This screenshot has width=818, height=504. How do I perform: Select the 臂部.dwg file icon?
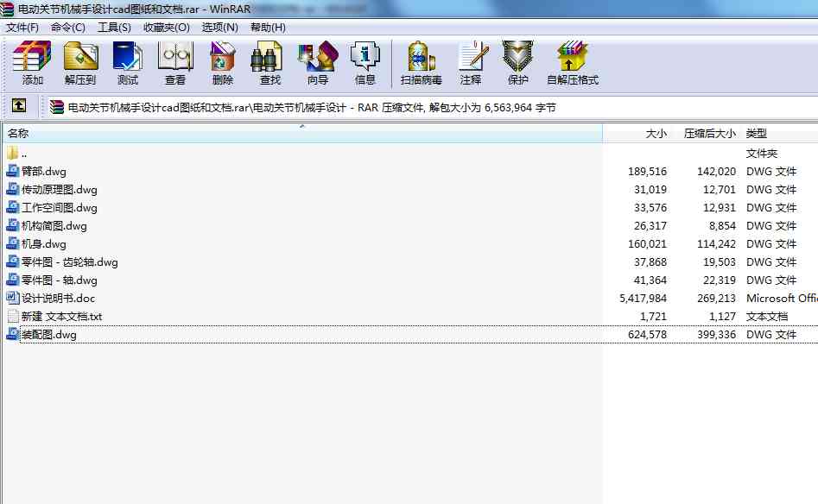point(12,171)
